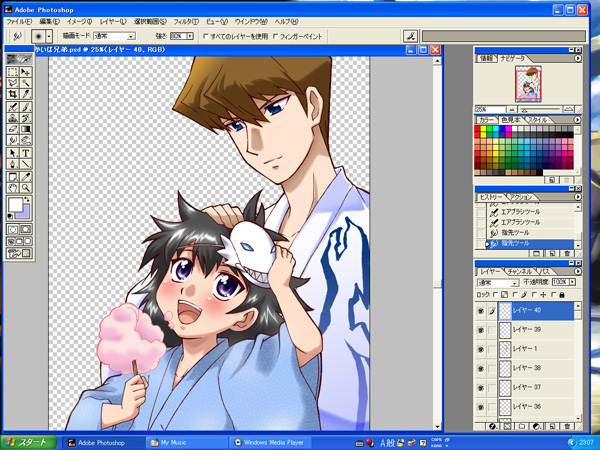Click the Jump to ImageReady button

tap(19, 253)
